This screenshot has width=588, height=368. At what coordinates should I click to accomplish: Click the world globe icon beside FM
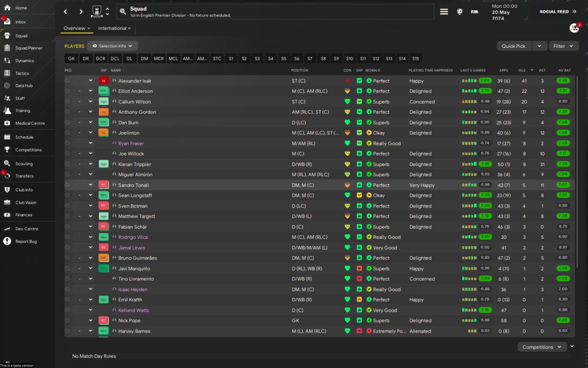(x=460, y=11)
